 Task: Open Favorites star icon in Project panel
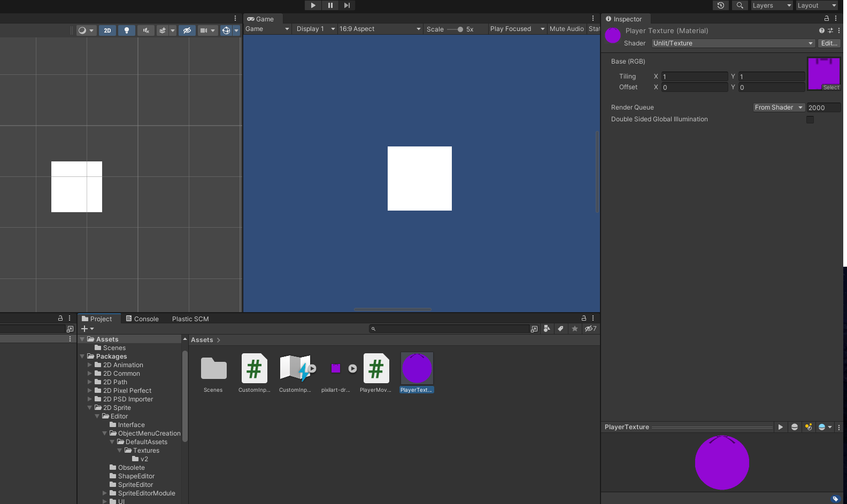(x=575, y=329)
